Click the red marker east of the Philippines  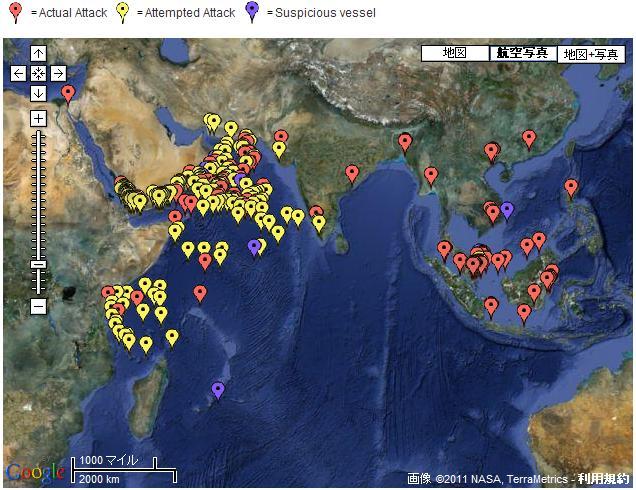point(571,187)
